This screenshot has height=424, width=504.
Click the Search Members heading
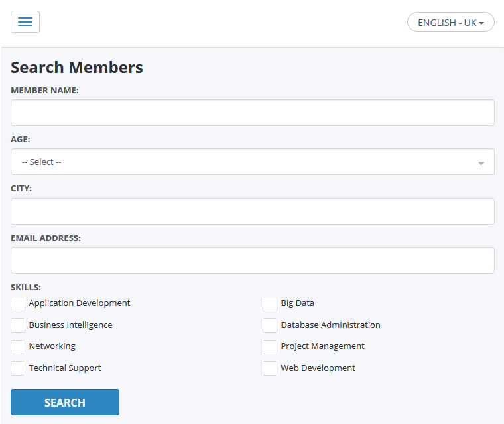click(x=77, y=68)
